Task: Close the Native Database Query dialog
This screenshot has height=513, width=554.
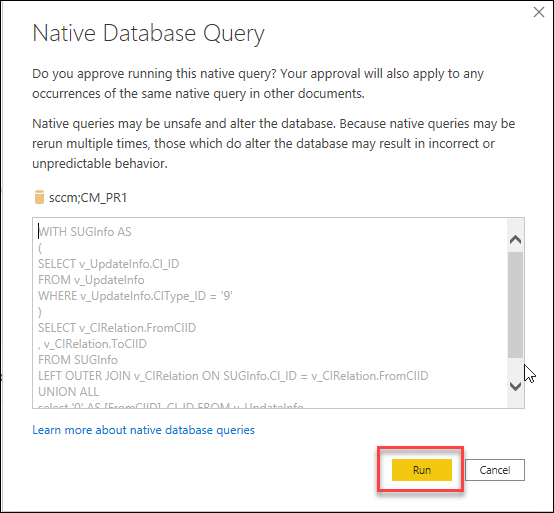Action: click(539, 12)
